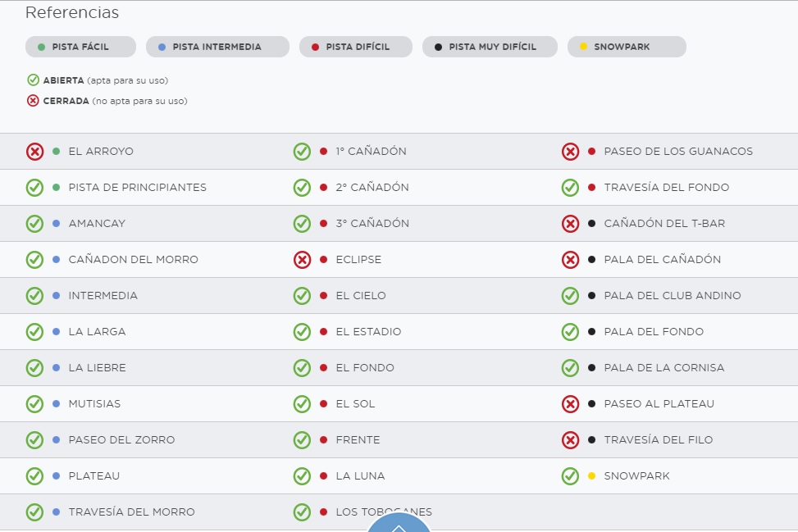Image resolution: width=798 pixels, height=532 pixels.
Task: Click the Pista Muy Difícil legend tag
Action: (490, 47)
